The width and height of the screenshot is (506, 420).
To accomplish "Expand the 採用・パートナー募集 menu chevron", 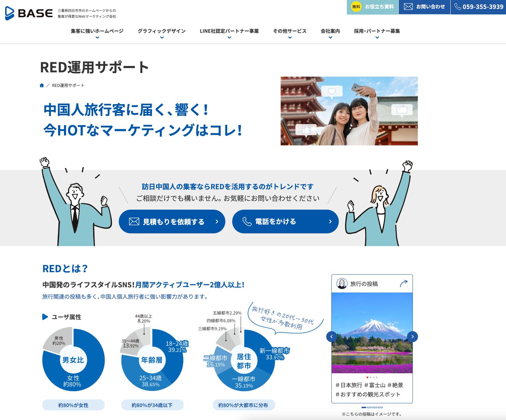I will tap(377, 37).
